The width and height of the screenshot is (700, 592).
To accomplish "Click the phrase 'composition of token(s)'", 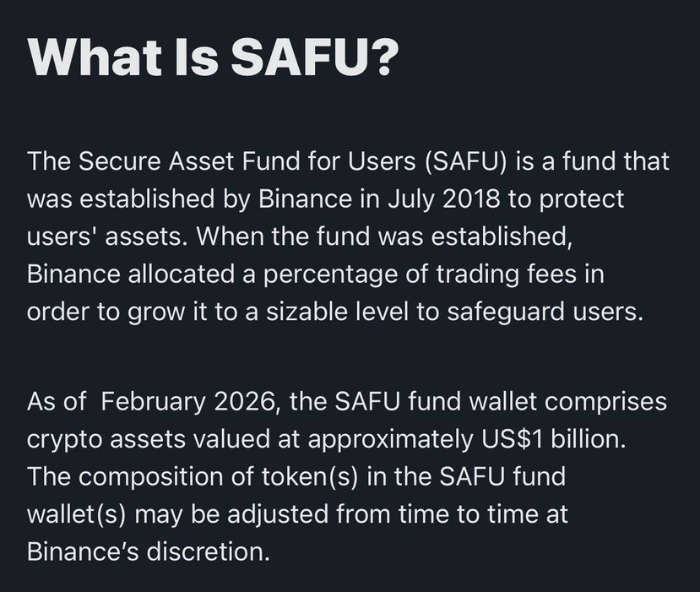I will point(219,477).
